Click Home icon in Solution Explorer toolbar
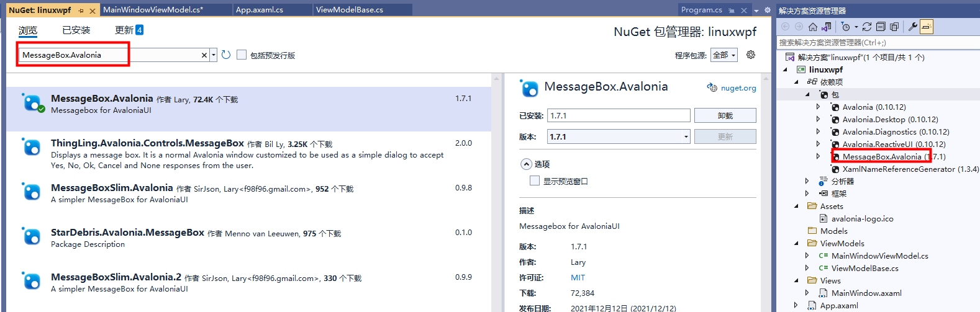 [812, 27]
